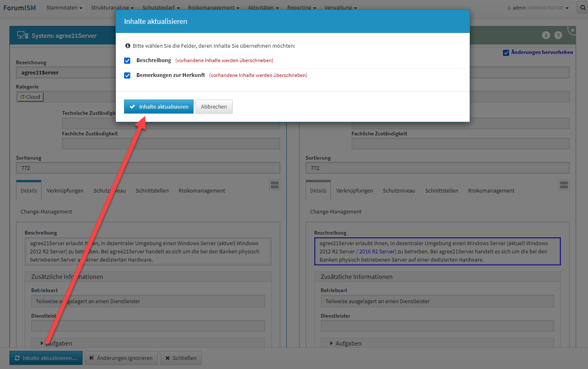Open the Reporting dropdown menu

click(x=302, y=8)
